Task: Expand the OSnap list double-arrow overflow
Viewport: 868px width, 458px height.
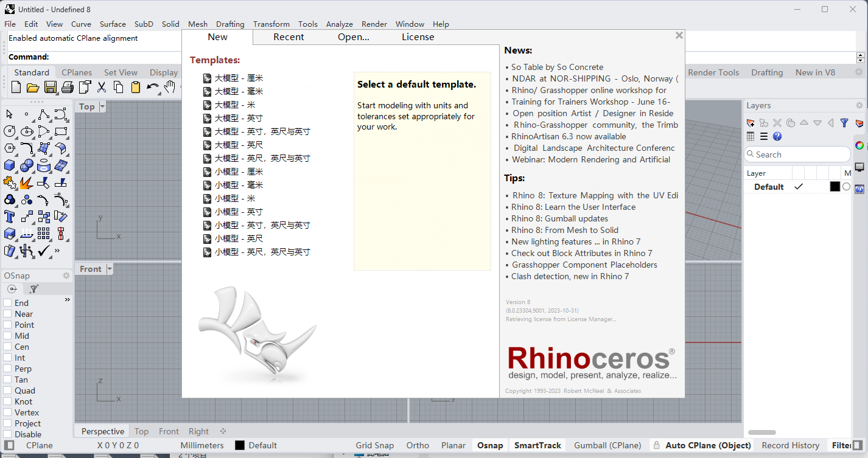Action: point(68,300)
